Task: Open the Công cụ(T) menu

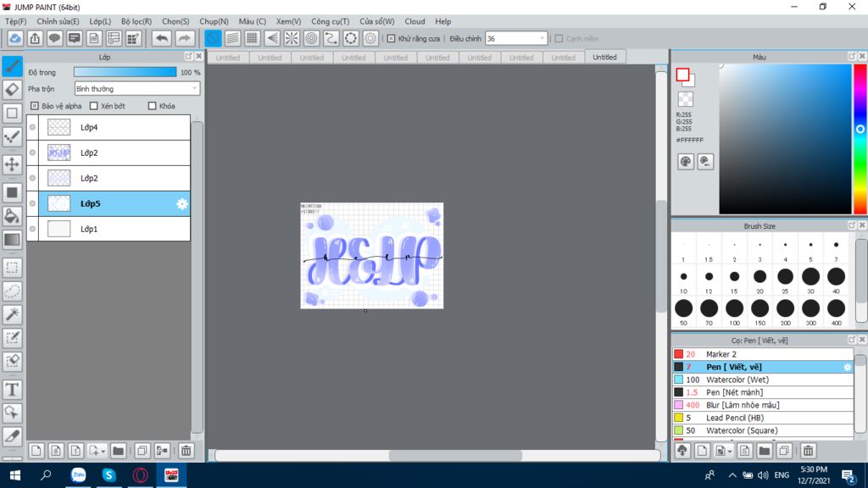Action: 330,21
